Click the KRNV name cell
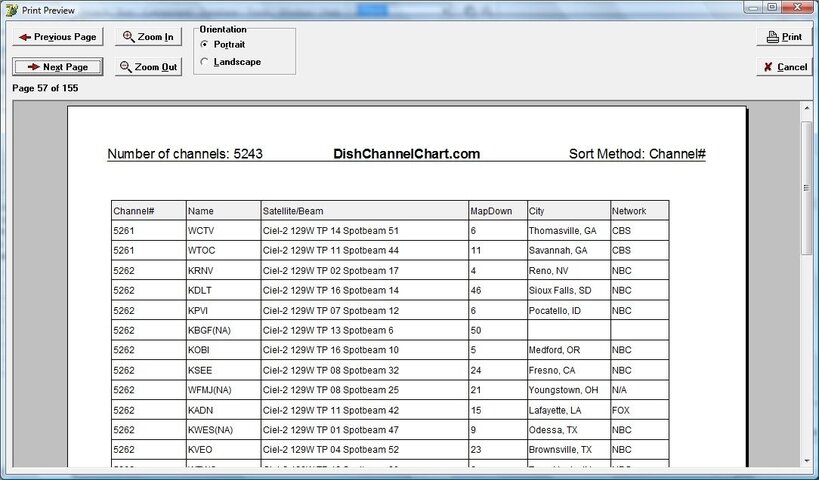This screenshot has height=480, width=819. (223, 271)
